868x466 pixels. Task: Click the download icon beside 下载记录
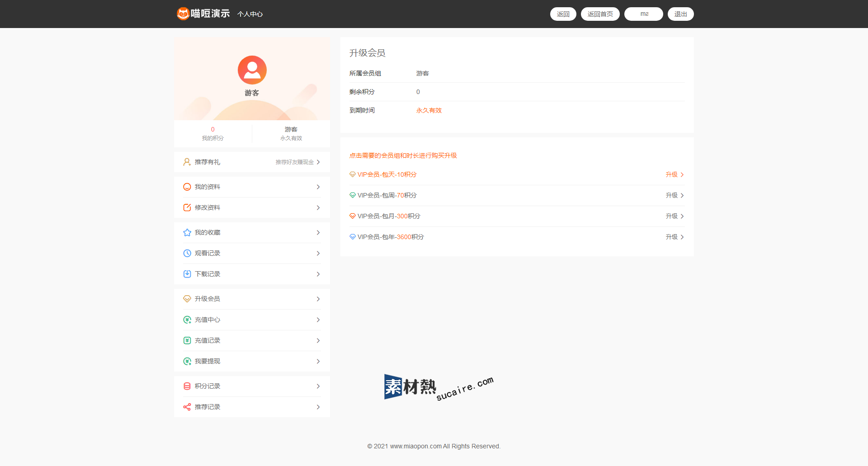click(187, 274)
